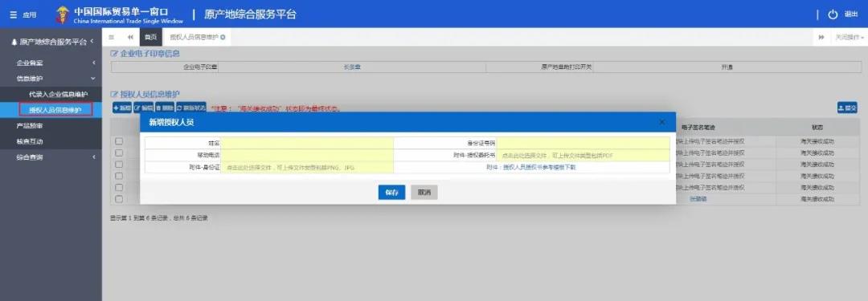This screenshot has width=868, height=301.
Task: Tick the second table row checkbox
Action: (119, 153)
